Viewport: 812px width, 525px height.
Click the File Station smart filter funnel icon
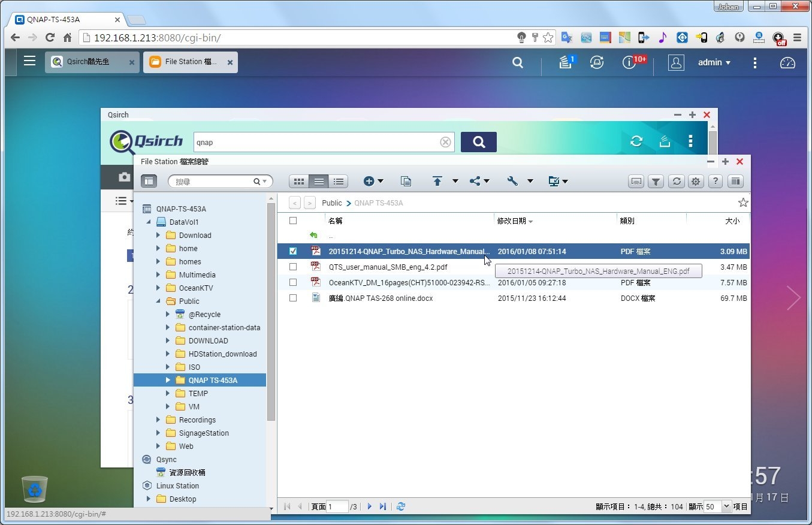click(656, 181)
